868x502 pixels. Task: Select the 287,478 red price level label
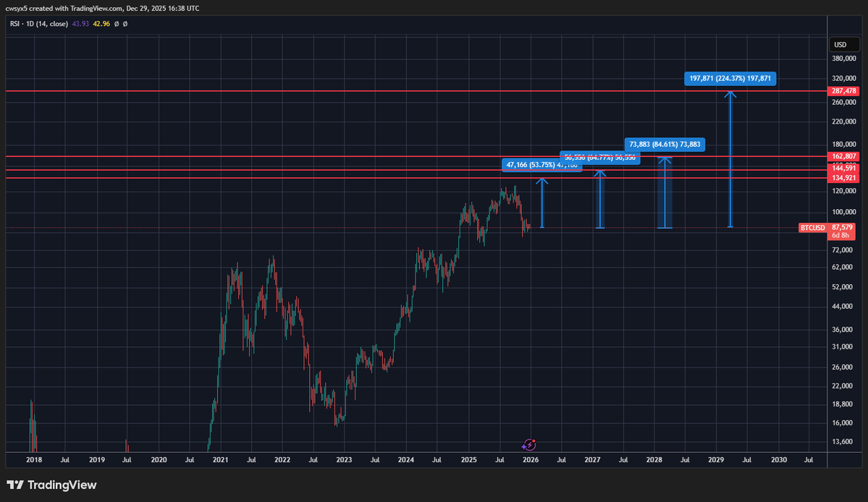(x=843, y=90)
